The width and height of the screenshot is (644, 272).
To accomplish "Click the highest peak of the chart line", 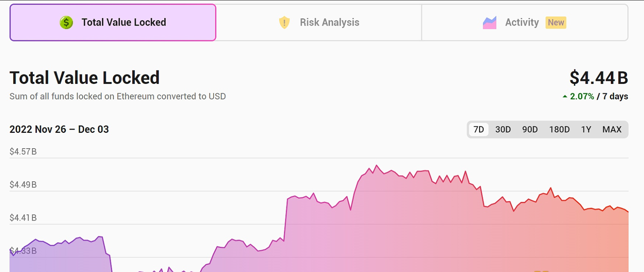I will coord(376,165).
